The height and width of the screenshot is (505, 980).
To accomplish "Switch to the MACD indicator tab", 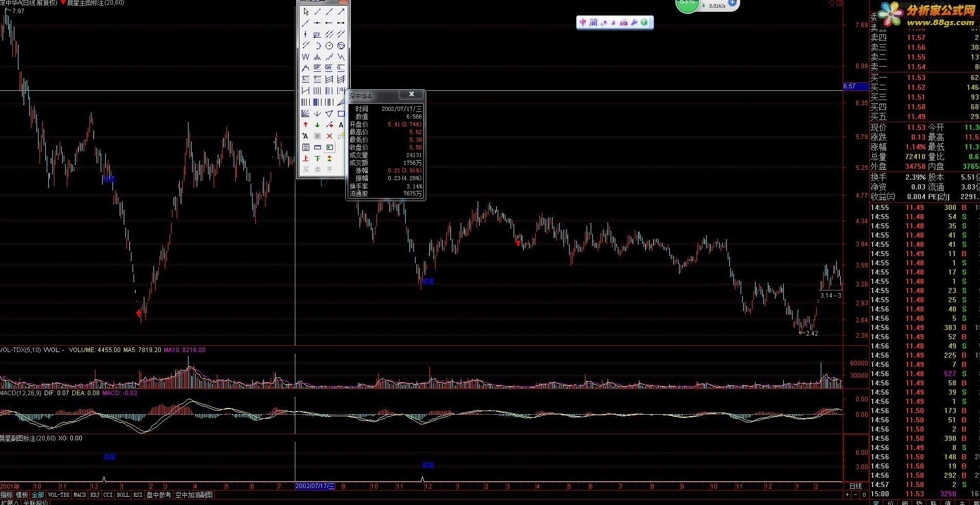I will [x=80, y=495].
